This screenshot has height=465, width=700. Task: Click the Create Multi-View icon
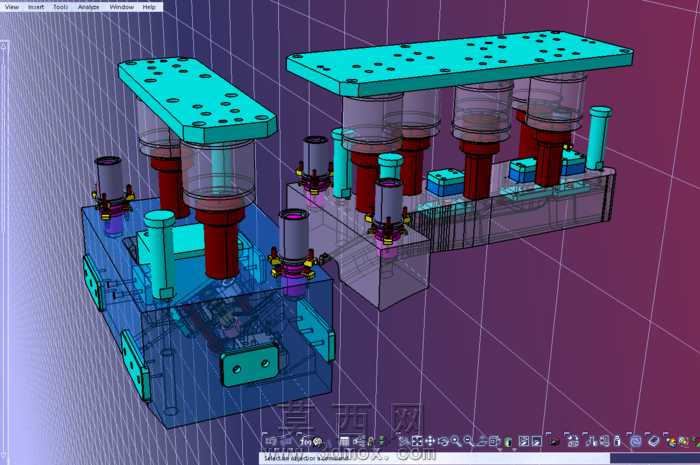point(494,441)
